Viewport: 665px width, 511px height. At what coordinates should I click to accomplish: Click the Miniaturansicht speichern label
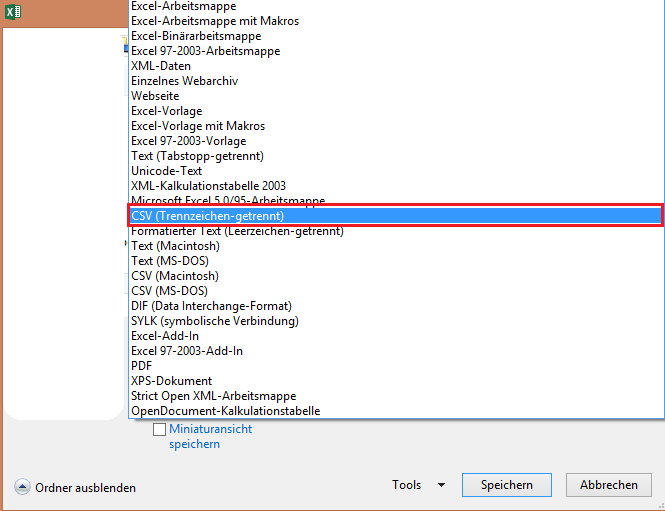tap(210, 436)
